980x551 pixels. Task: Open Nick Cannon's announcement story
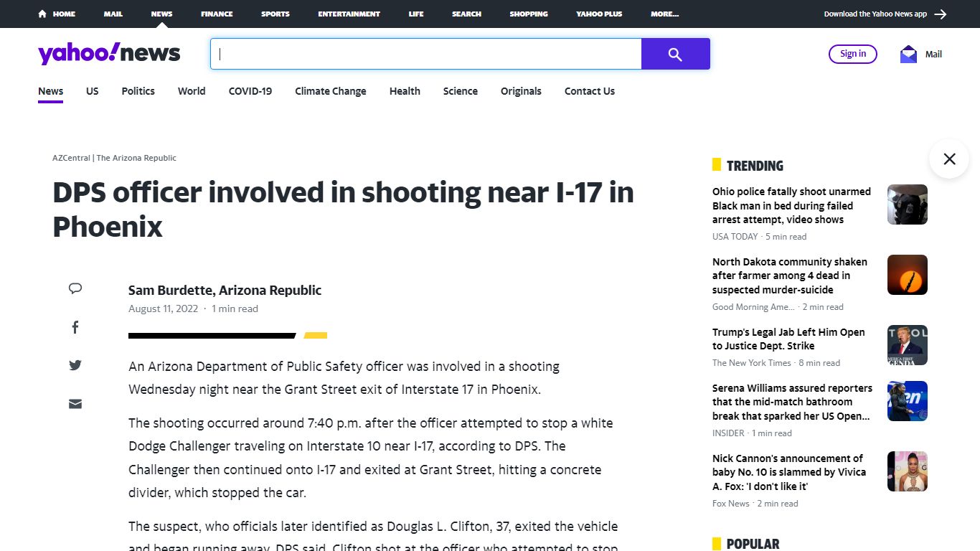789,473
